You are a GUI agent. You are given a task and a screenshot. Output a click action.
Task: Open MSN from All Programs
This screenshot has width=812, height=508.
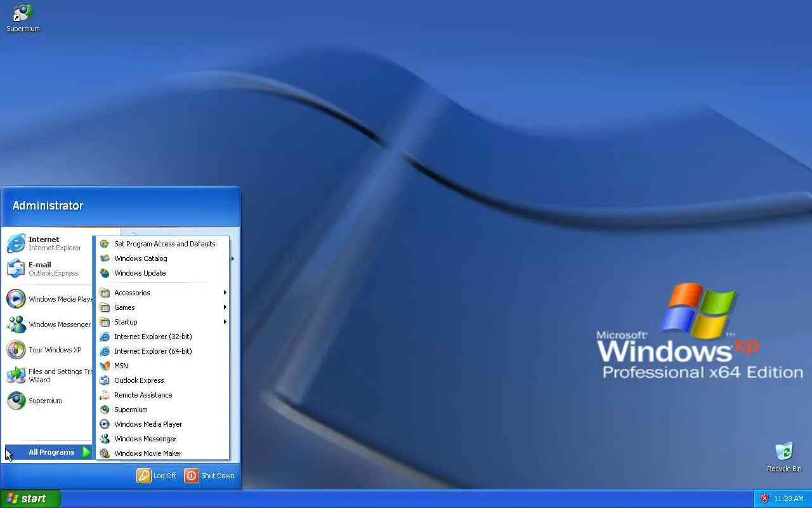click(x=163, y=366)
